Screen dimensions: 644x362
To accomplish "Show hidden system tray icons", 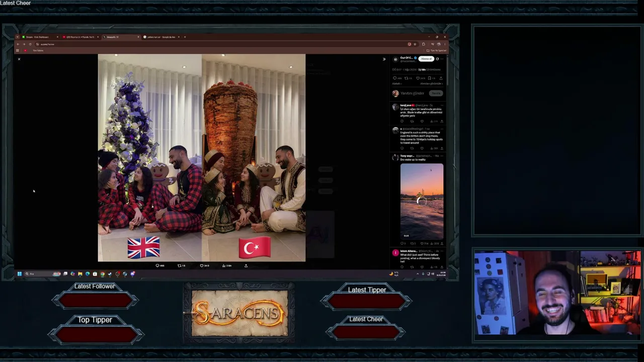I will (x=417, y=274).
